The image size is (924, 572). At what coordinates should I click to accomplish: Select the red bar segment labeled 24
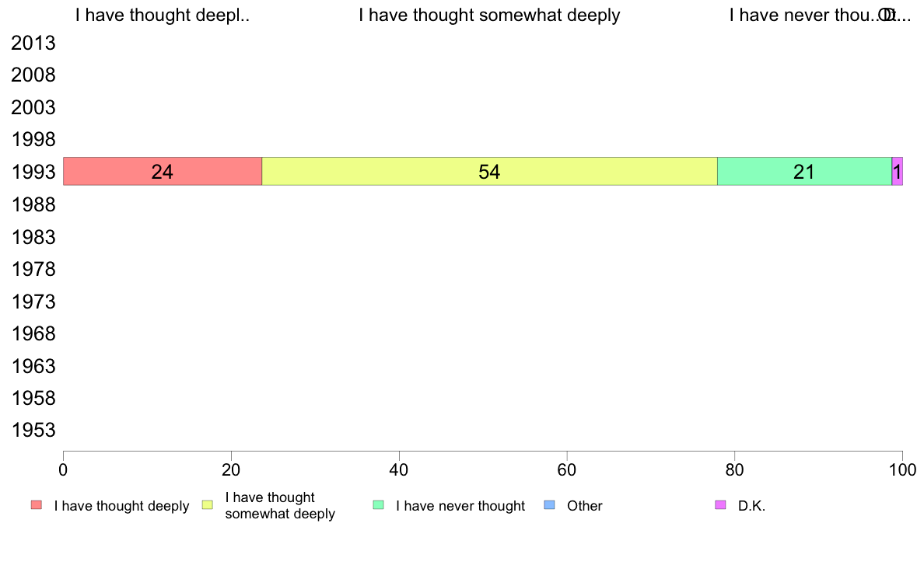pos(163,172)
